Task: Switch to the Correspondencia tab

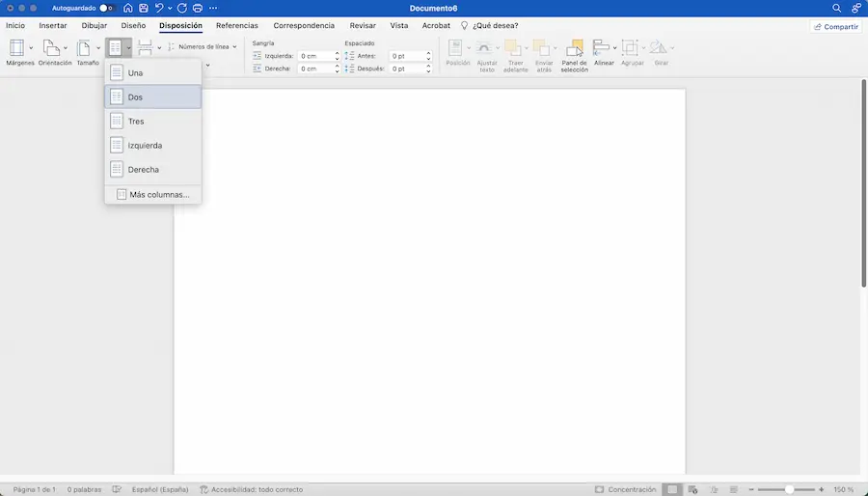Action: 304,25
